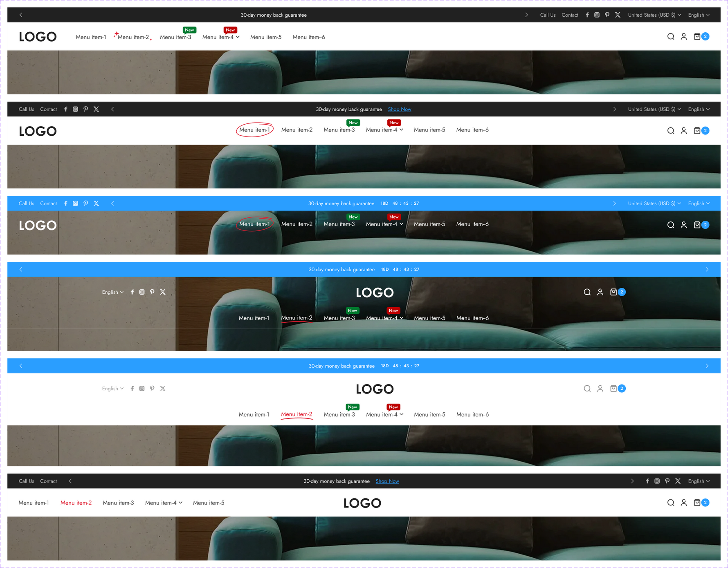
Task: Click gray Pinterest icon in fifth white header
Action: (152, 389)
